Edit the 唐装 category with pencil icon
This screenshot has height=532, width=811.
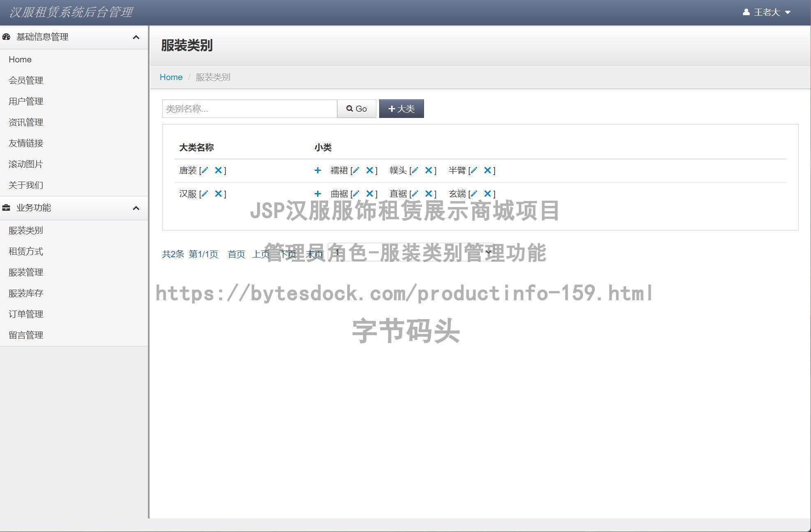pyautogui.click(x=205, y=170)
